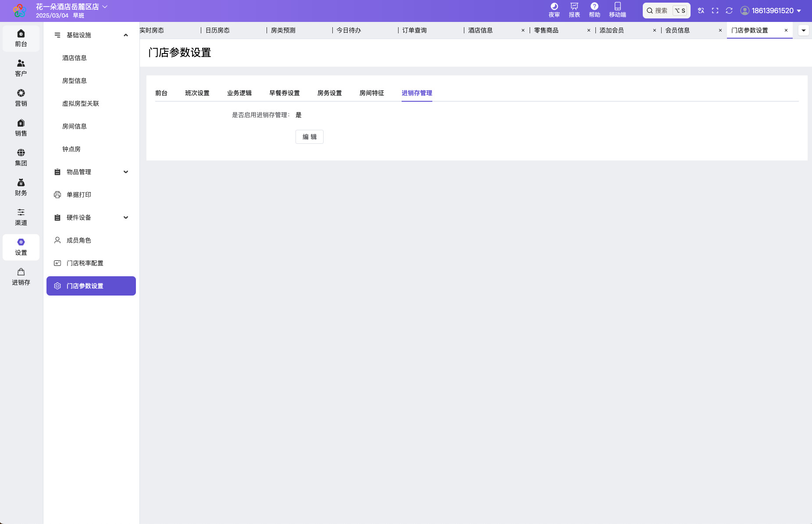Click the 编辑 button

click(x=309, y=137)
